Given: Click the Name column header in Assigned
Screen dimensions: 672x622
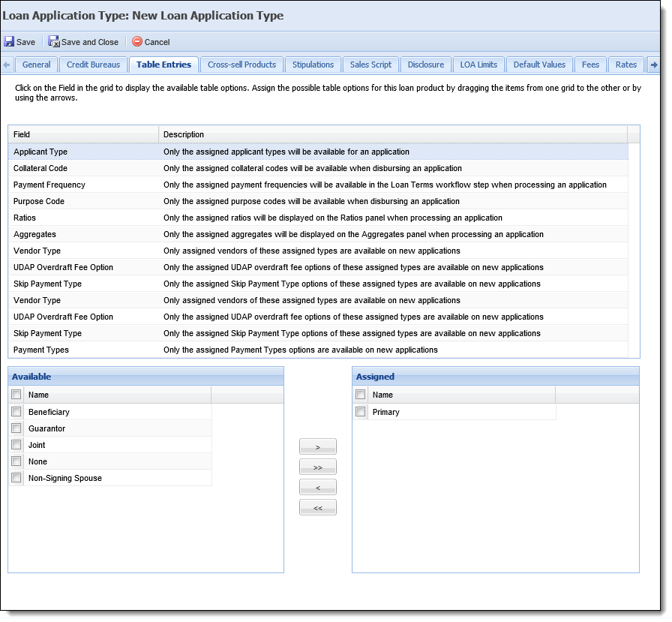Looking at the screenshot, I should [461, 395].
